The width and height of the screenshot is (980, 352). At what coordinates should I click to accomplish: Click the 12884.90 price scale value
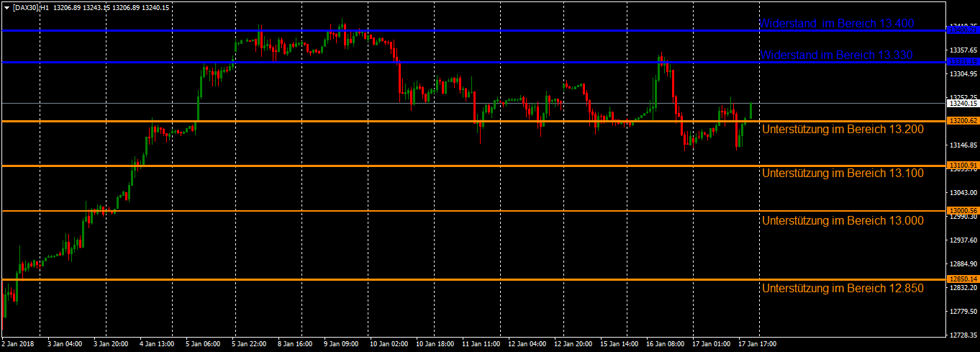[x=964, y=264]
